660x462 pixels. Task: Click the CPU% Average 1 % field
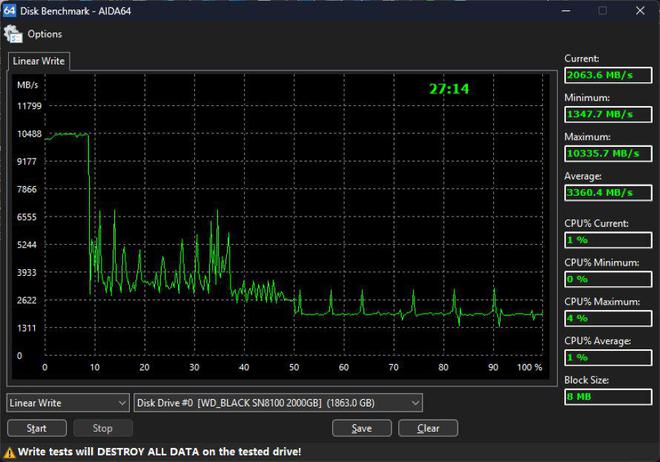pos(608,358)
